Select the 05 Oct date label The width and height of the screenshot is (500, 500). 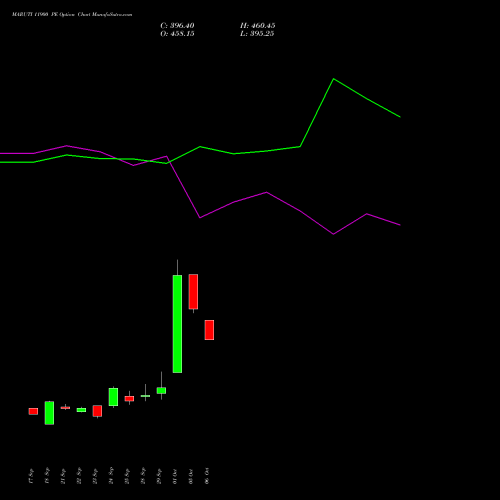coord(191,476)
